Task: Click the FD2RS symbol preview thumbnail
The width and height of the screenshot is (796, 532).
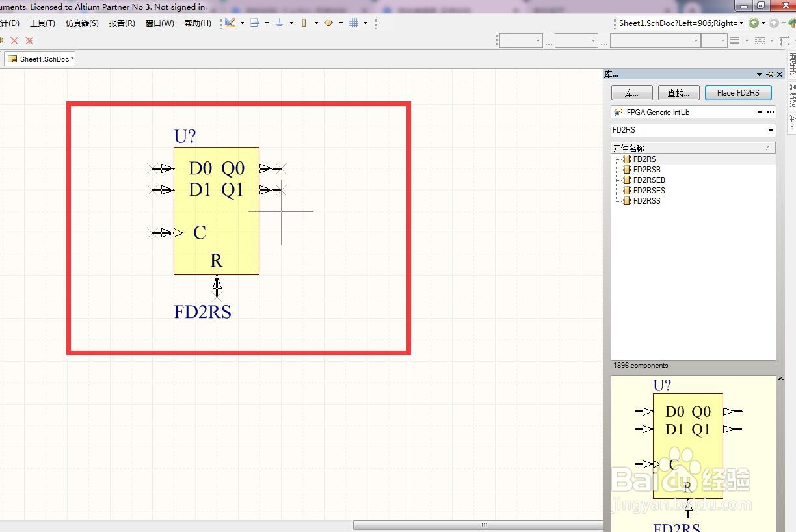Action: pos(693,454)
